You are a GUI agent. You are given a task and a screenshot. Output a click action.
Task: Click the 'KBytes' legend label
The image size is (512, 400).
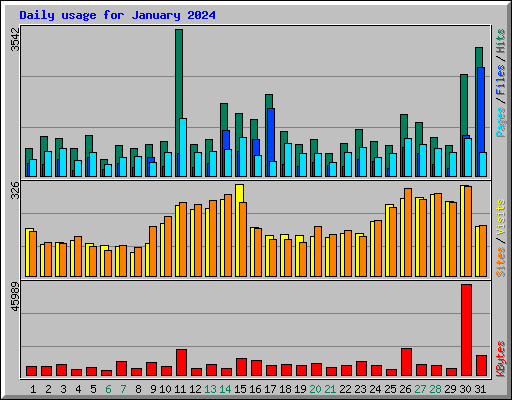click(x=501, y=359)
